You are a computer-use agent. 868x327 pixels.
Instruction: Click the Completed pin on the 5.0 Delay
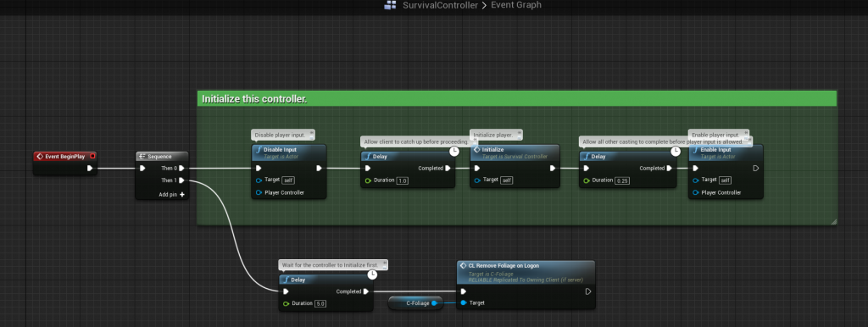(x=365, y=291)
